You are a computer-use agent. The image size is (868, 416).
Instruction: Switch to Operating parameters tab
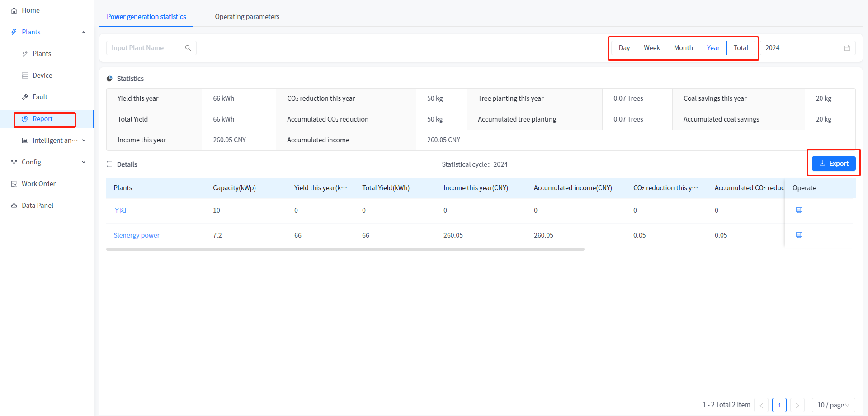(247, 17)
